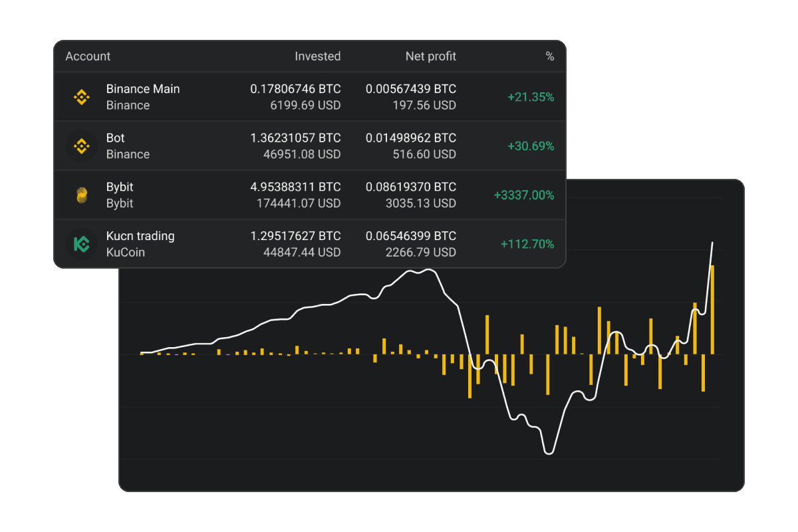Select the Kucn trading account name
798x532 pixels.
coord(140,236)
